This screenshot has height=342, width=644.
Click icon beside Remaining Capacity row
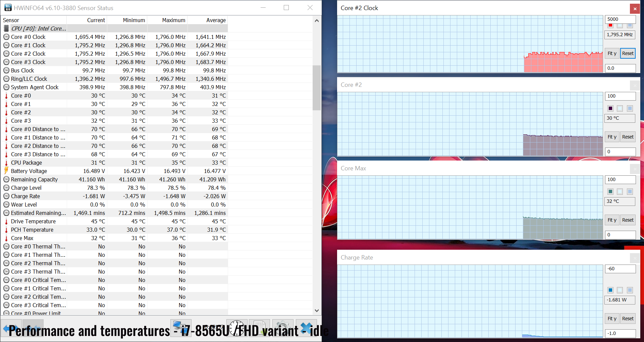pyautogui.click(x=6, y=179)
